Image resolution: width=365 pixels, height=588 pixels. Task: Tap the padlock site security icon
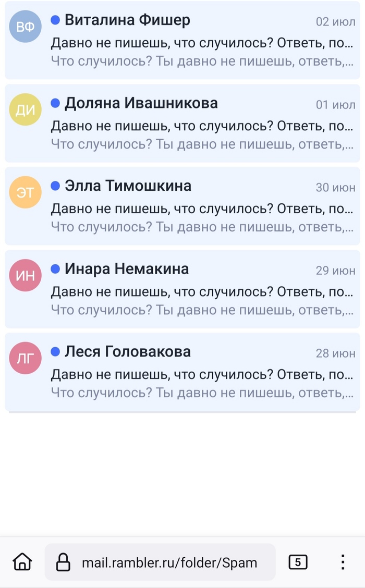pyautogui.click(x=63, y=562)
